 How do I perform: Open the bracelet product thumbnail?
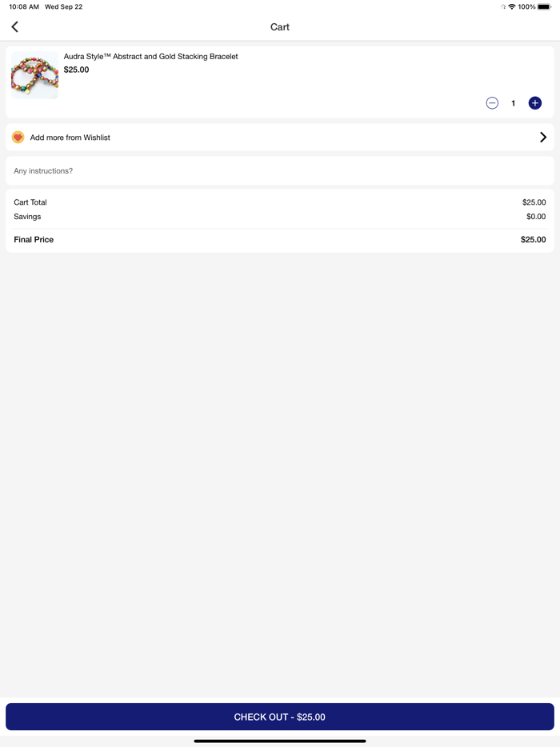34,76
